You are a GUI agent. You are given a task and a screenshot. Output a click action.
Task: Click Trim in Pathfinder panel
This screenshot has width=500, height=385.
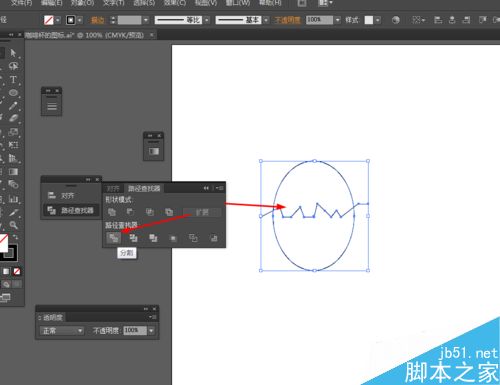(x=133, y=238)
